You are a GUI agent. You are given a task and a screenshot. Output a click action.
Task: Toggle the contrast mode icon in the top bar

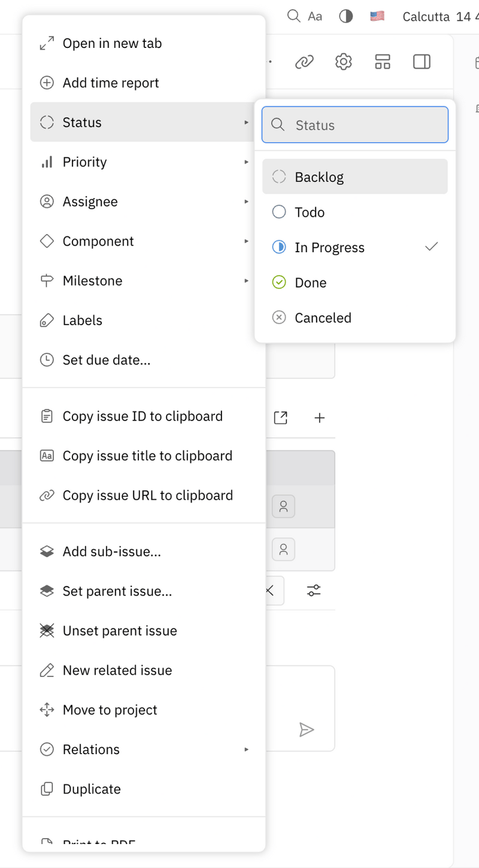[345, 16]
